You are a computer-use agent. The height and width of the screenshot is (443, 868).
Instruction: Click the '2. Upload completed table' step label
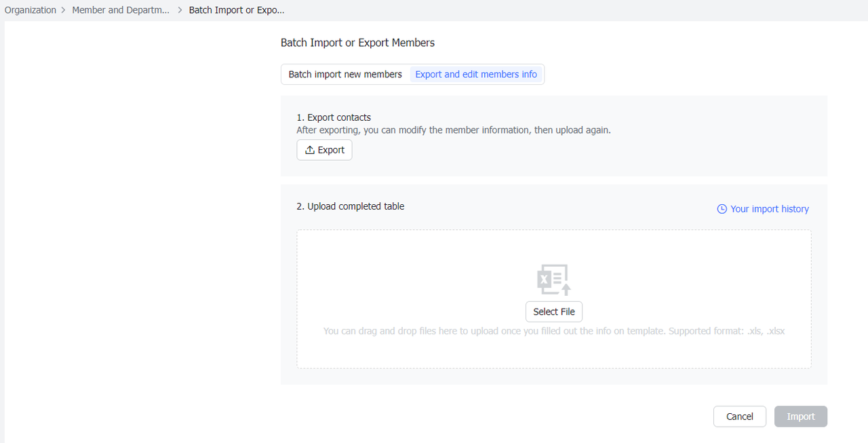point(350,206)
